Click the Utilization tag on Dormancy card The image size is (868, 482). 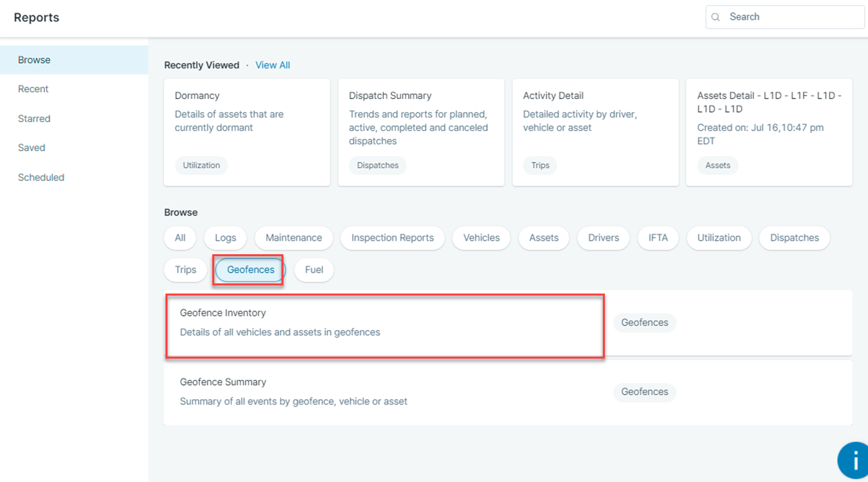201,165
